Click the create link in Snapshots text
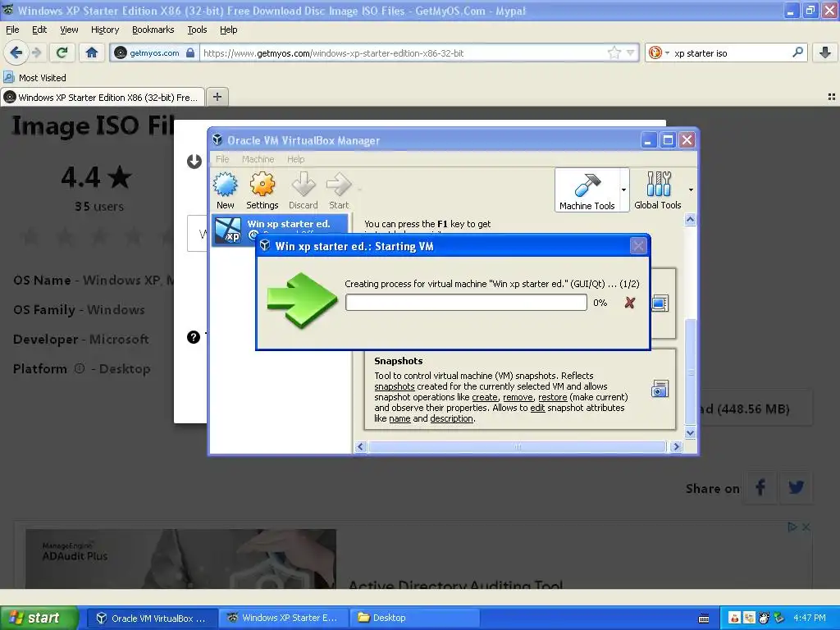 (485, 397)
